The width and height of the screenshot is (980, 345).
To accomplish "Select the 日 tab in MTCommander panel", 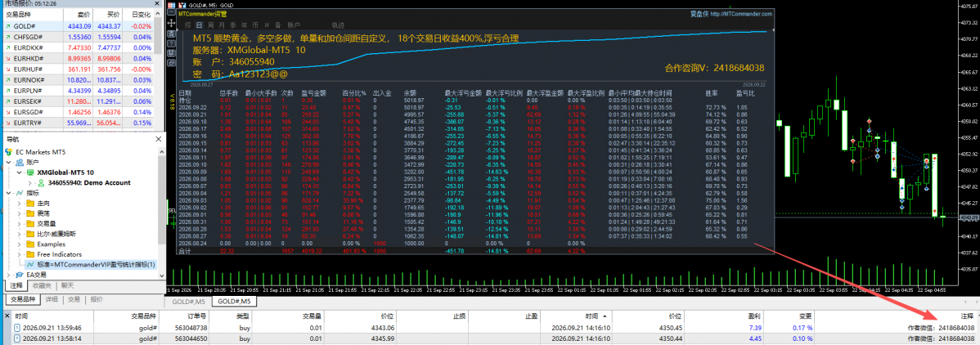I will coord(200,25).
